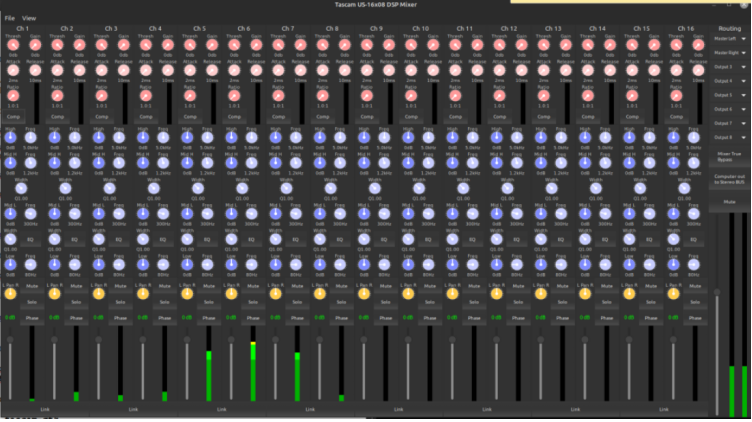Link channels 7 and 8
Viewport: 752px width, 422px height.
[310, 410]
